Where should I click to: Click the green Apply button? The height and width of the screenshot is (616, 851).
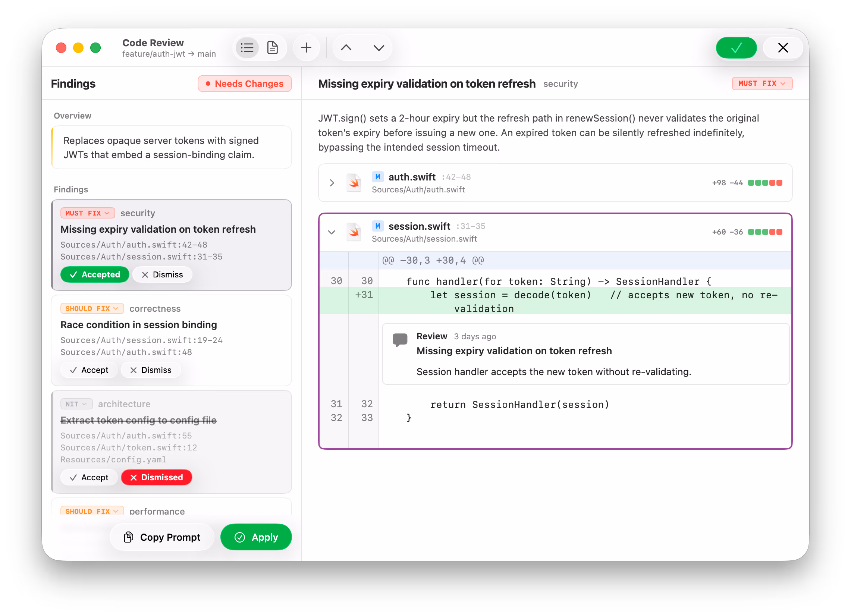[x=256, y=537]
